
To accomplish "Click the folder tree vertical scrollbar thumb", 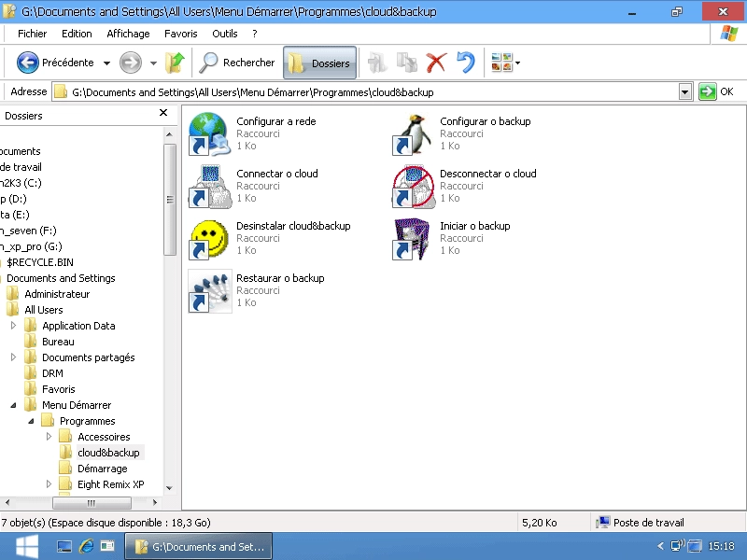I will [x=170, y=200].
